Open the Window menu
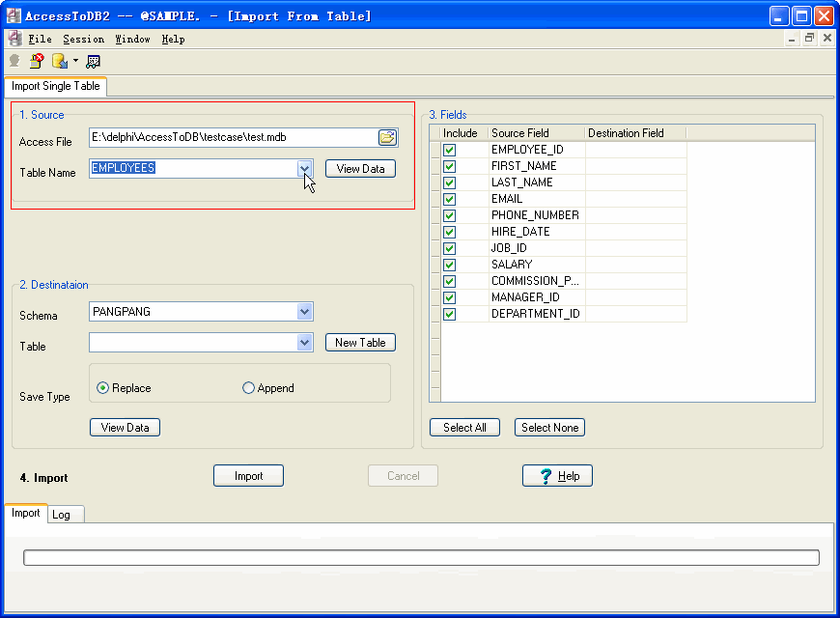This screenshot has width=840, height=618. point(133,40)
